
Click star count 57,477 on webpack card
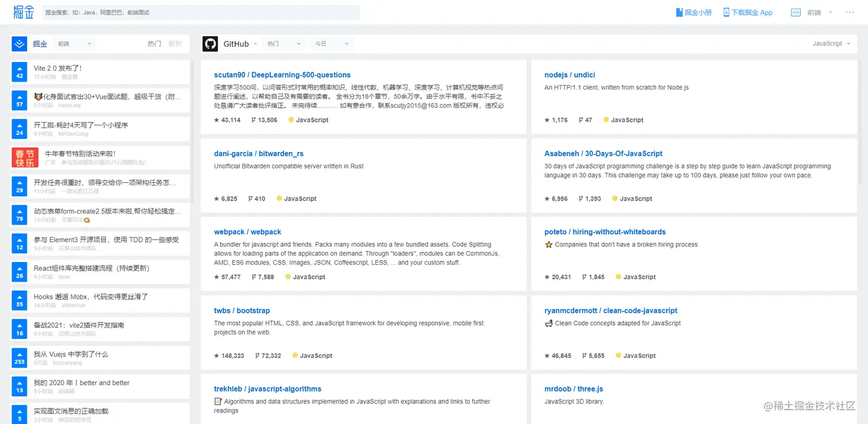point(227,277)
